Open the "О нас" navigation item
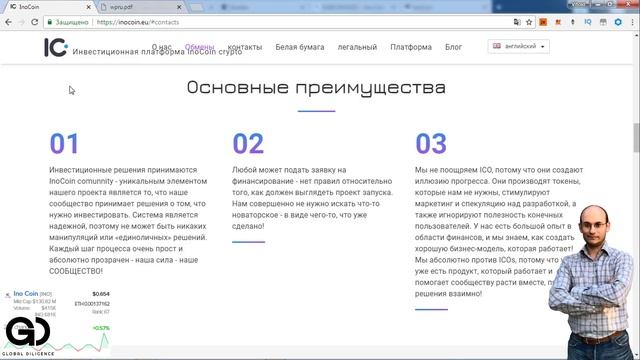The image size is (640, 360). (x=162, y=47)
